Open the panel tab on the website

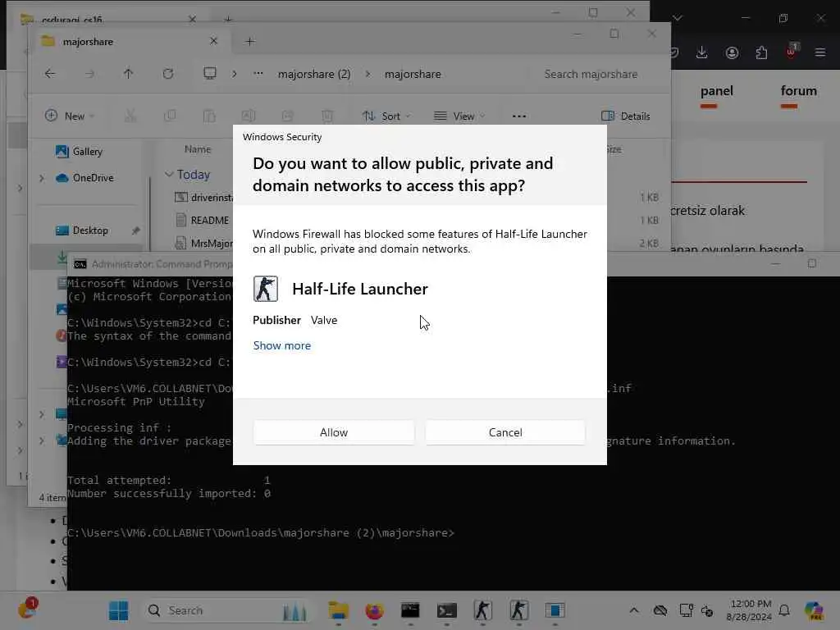pos(716,91)
